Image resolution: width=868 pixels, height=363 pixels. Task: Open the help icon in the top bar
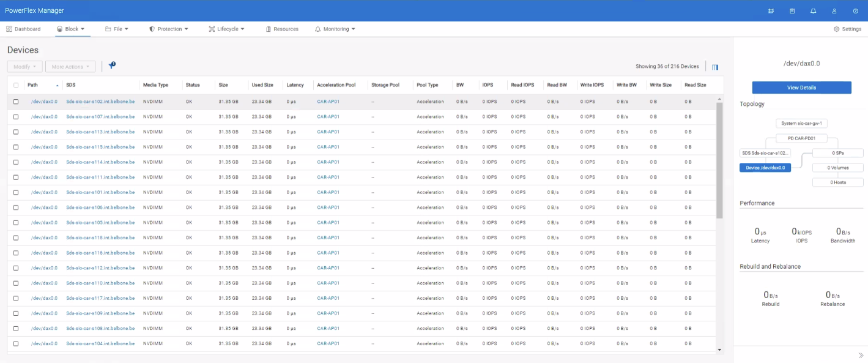coord(856,10)
